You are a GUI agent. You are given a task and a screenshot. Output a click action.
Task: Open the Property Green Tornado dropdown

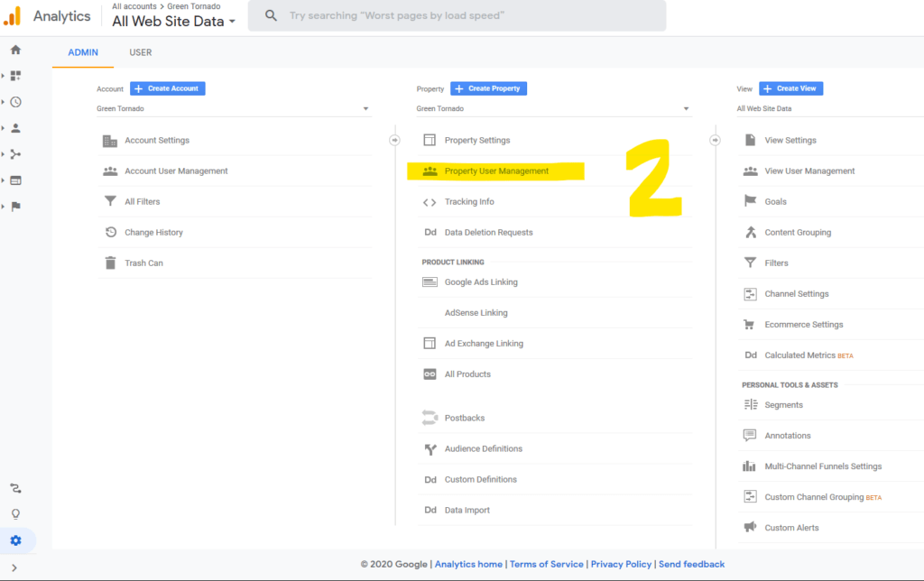point(554,108)
